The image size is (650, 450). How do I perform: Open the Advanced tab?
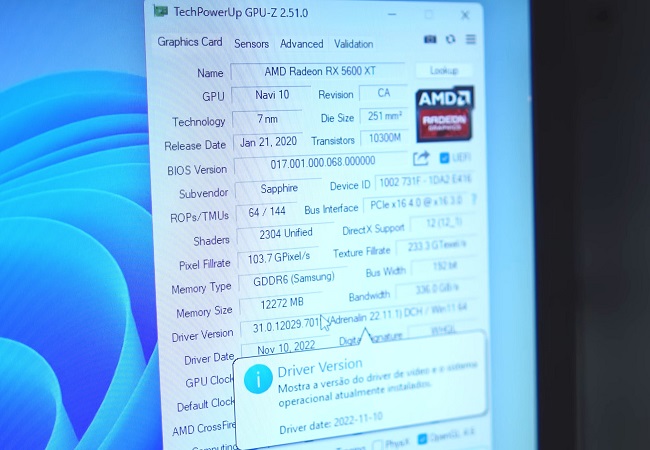[x=301, y=44]
